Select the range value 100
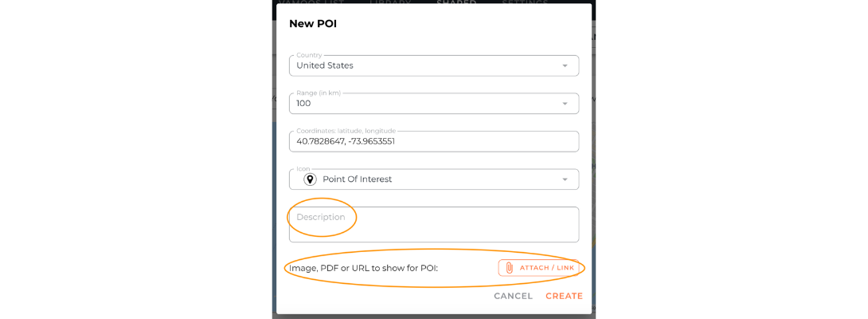Screen dimensions: 868x319 [x=303, y=104]
